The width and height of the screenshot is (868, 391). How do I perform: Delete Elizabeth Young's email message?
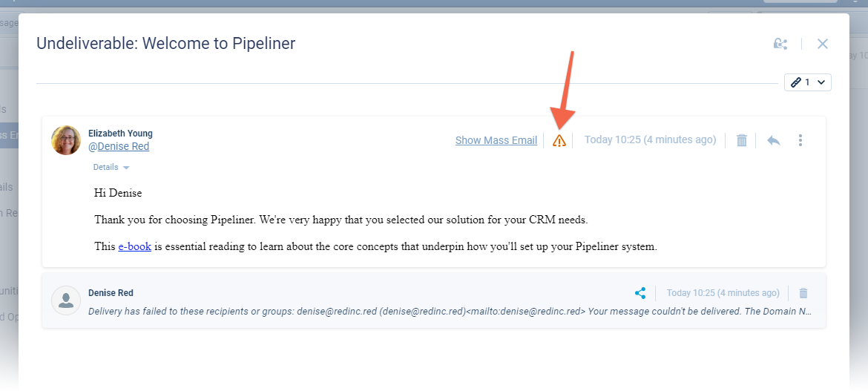point(741,140)
